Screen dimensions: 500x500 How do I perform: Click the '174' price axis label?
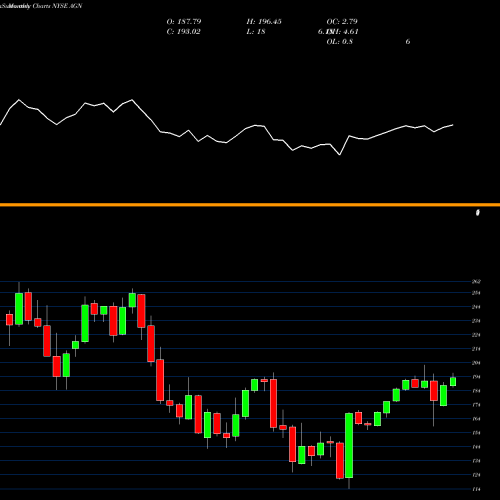(x=476, y=405)
